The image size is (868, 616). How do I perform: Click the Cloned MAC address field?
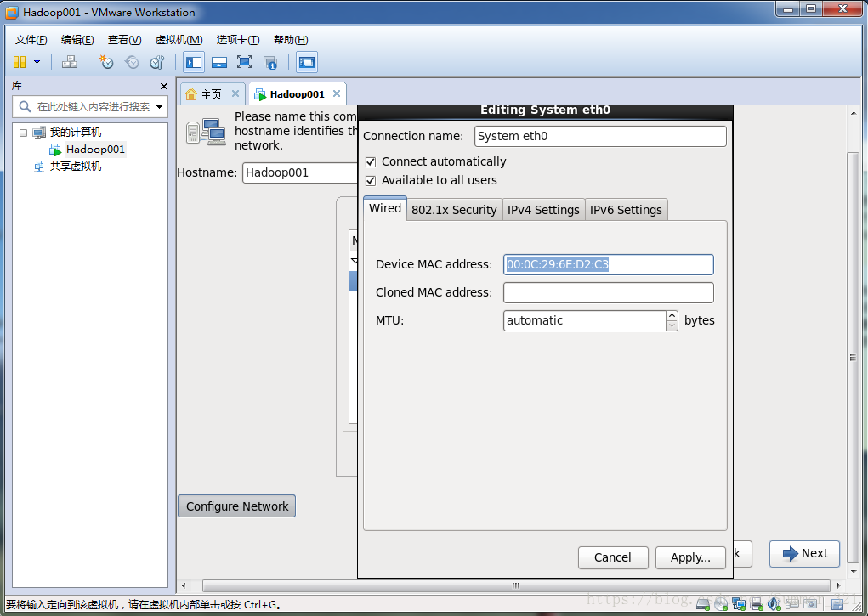(x=609, y=293)
